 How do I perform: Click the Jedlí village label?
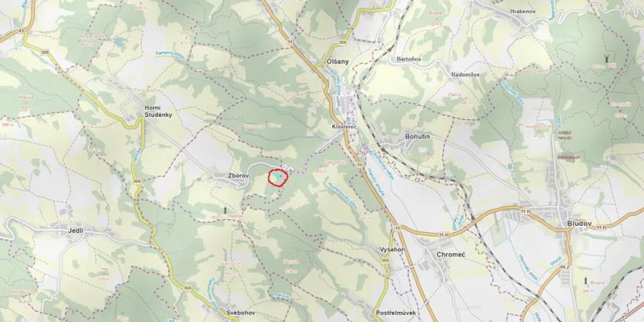pyautogui.click(x=76, y=231)
